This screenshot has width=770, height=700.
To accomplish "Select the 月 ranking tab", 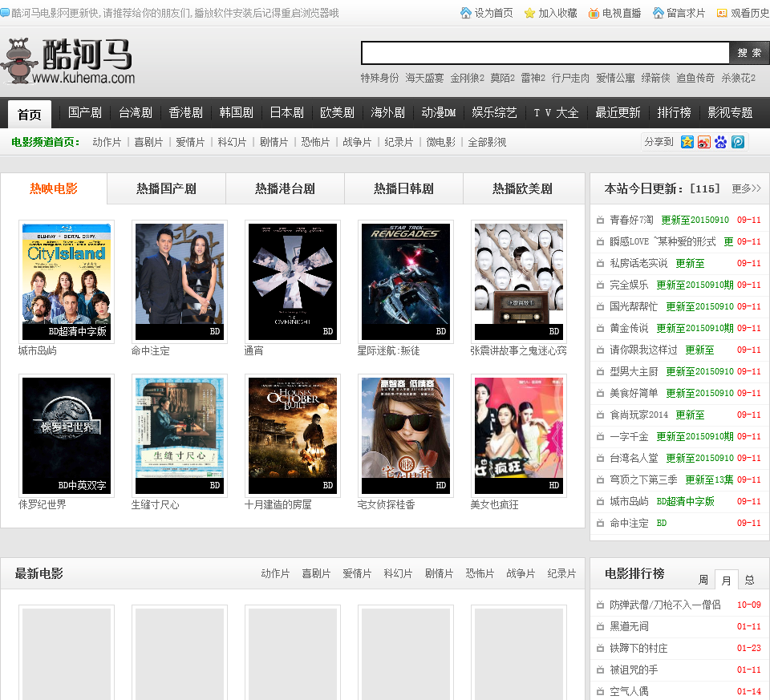I will (x=727, y=581).
